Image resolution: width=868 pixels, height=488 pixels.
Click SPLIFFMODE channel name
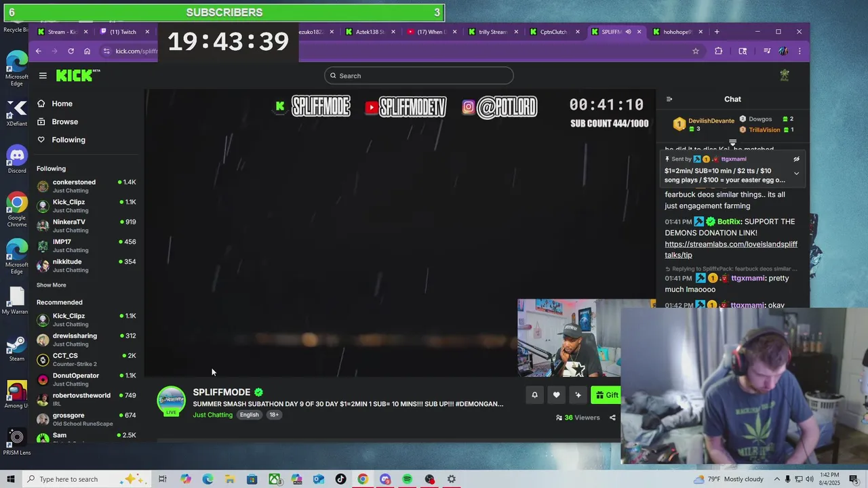tap(222, 392)
